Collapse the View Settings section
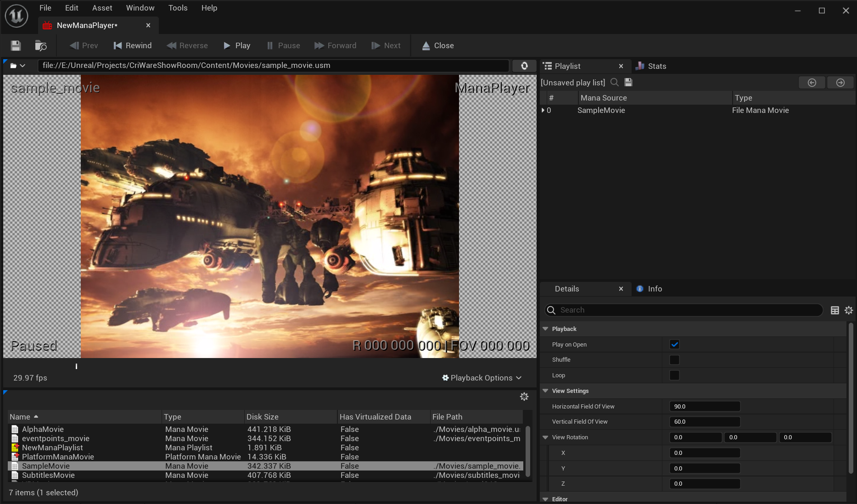This screenshot has height=504, width=857. pos(545,391)
